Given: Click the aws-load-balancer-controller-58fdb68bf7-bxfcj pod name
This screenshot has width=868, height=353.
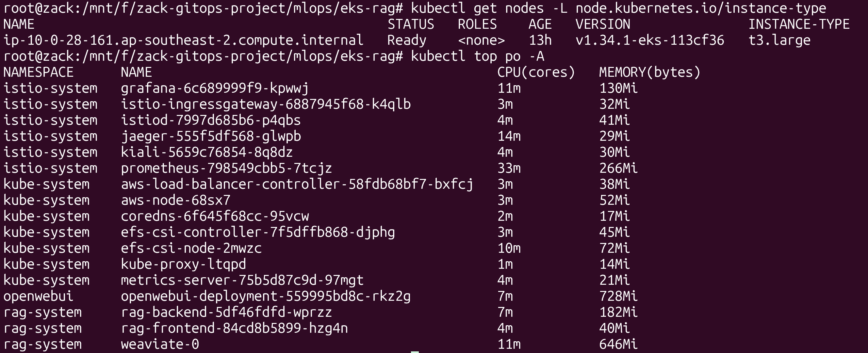Looking at the screenshot, I should pyautogui.click(x=297, y=184).
